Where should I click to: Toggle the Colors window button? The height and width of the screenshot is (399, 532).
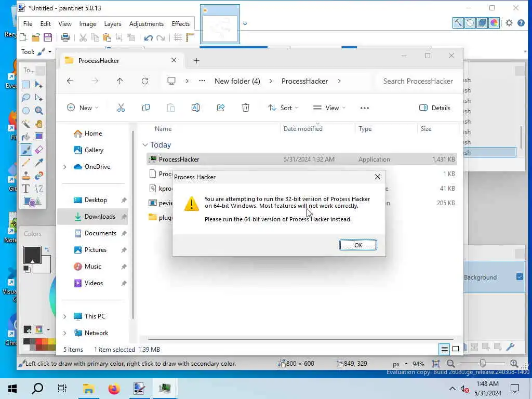(494, 23)
